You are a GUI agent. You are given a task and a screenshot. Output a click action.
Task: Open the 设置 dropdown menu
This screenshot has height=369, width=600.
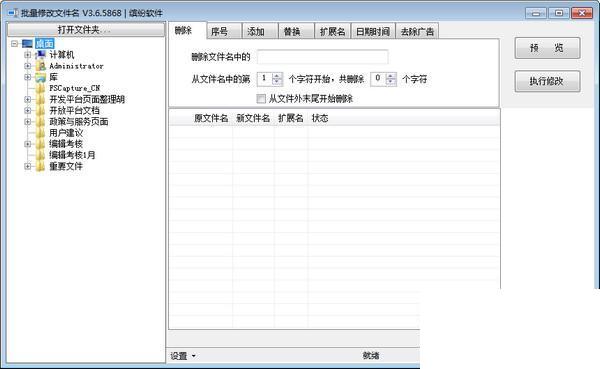(x=183, y=356)
